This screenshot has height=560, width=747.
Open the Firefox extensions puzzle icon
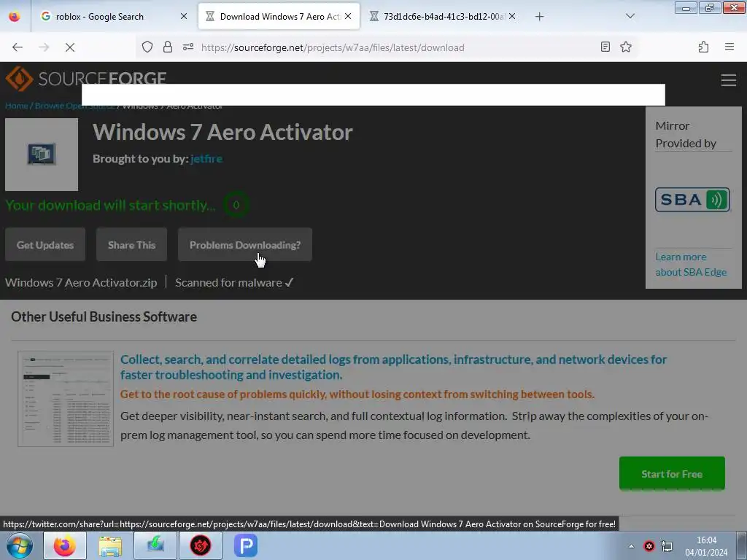coord(703,47)
